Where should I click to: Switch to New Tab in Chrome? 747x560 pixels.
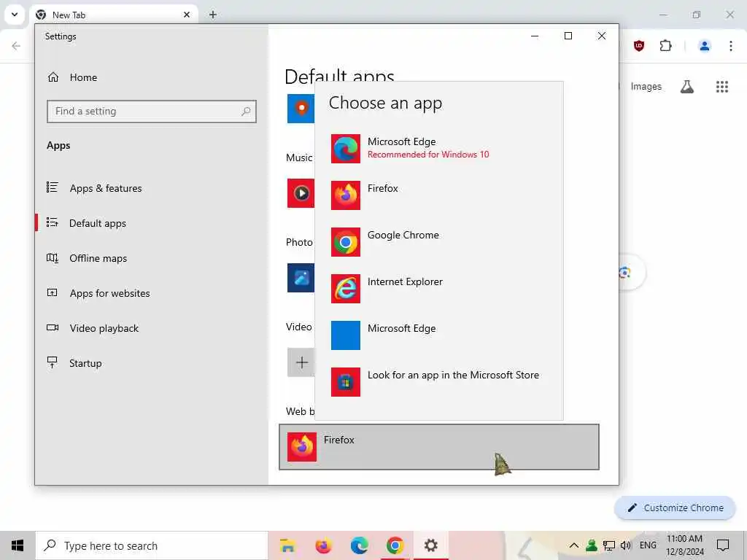[x=113, y=15]
